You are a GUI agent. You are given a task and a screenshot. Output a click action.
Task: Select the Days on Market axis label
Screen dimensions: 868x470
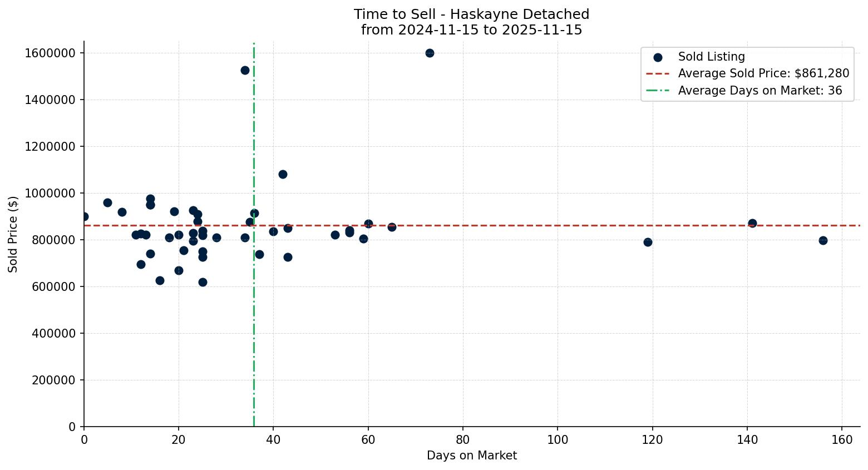point(472,456)
